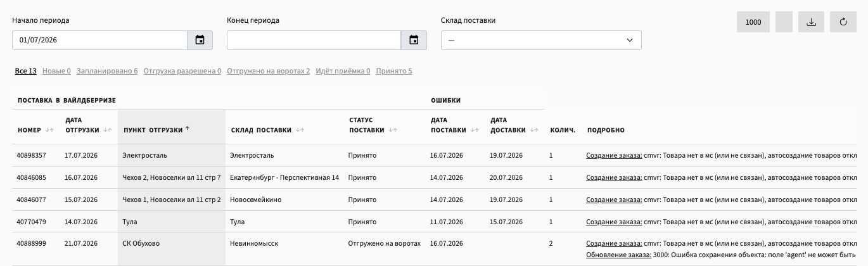Click order number 40888999
This screenshot has width=868, height=266.
pyautogui.click(x=31, y=243)
